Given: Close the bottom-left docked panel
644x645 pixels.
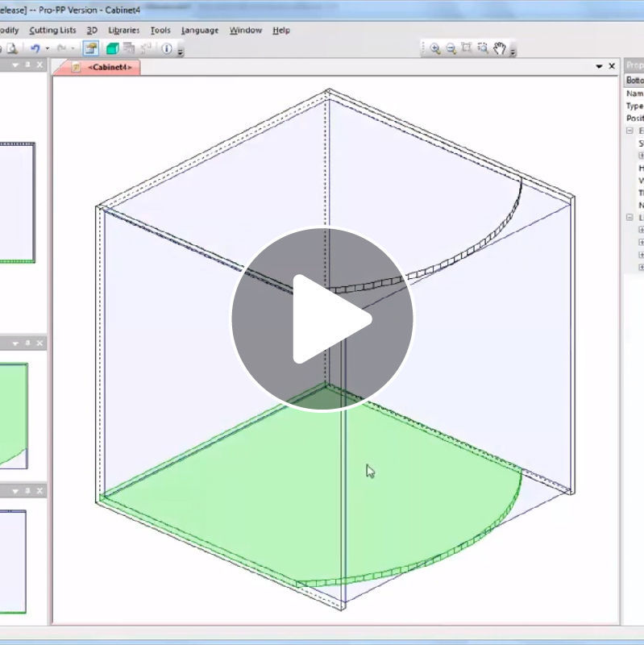Looking at the screenshot, I should tap(40, 490).
